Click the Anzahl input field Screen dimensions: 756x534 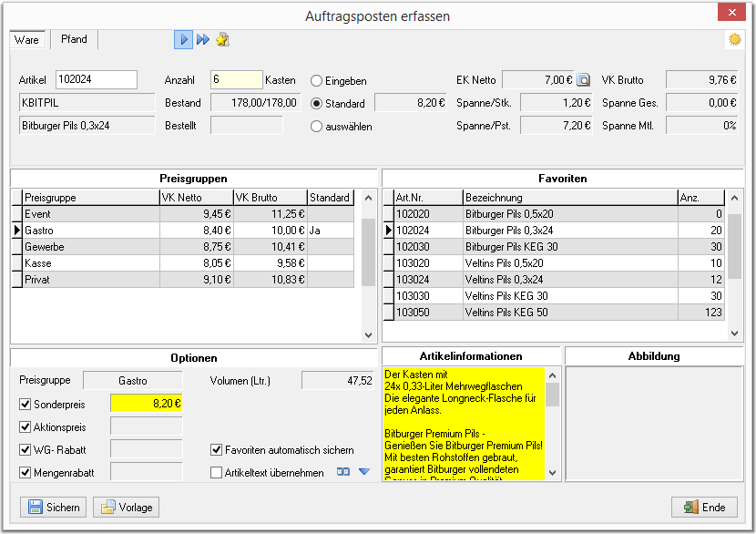click(x=237, y=79)
